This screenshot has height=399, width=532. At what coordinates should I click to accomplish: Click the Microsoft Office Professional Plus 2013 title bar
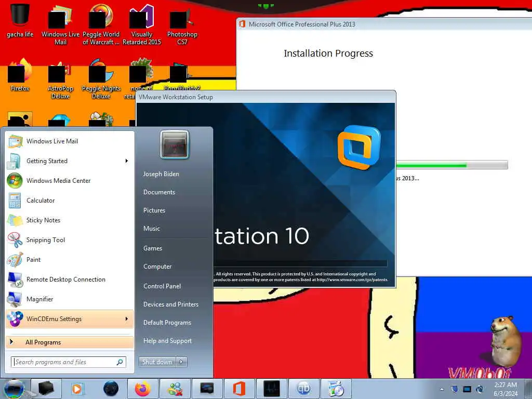pos(384,24)
